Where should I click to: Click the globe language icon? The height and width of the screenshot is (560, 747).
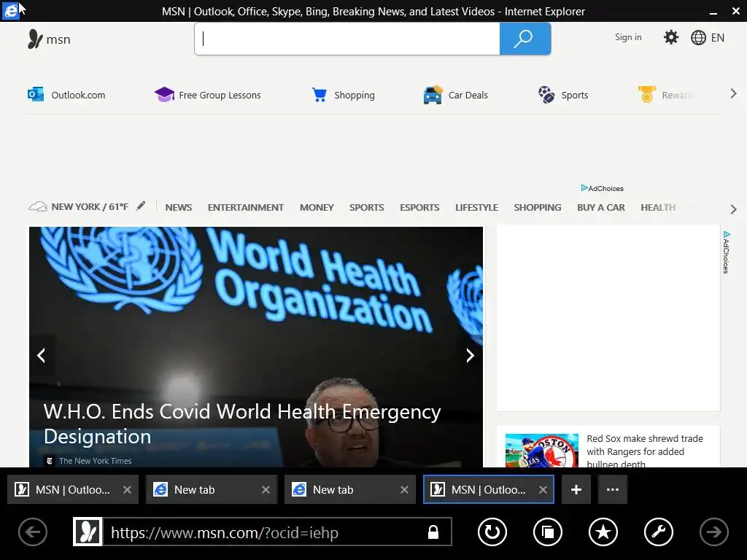click(698, 38)
